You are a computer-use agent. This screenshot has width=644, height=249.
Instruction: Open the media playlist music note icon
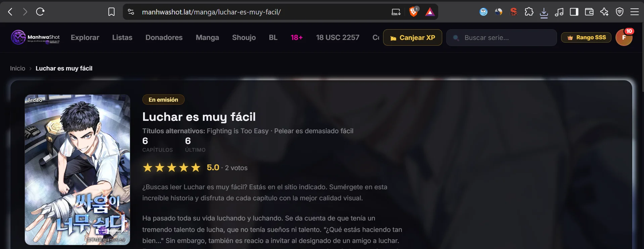[559, 12]
